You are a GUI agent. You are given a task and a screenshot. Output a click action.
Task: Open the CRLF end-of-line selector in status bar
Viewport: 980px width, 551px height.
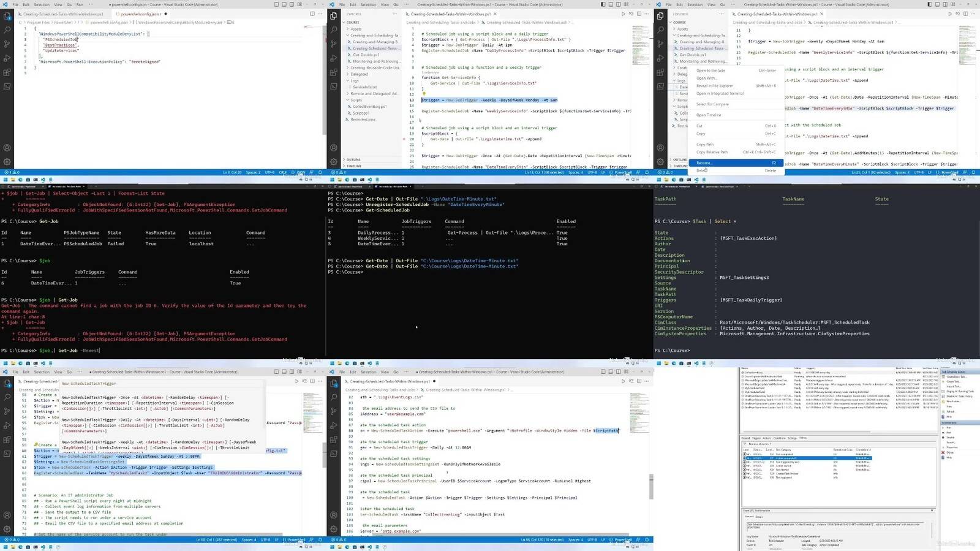(283, 172)
